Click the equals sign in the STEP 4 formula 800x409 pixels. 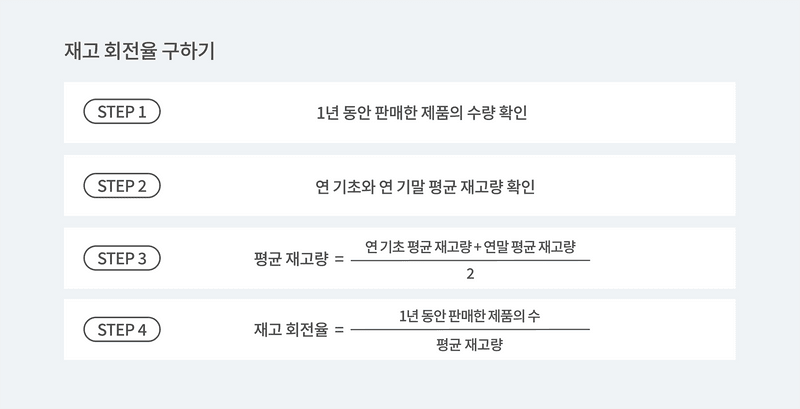click(339, 329)
